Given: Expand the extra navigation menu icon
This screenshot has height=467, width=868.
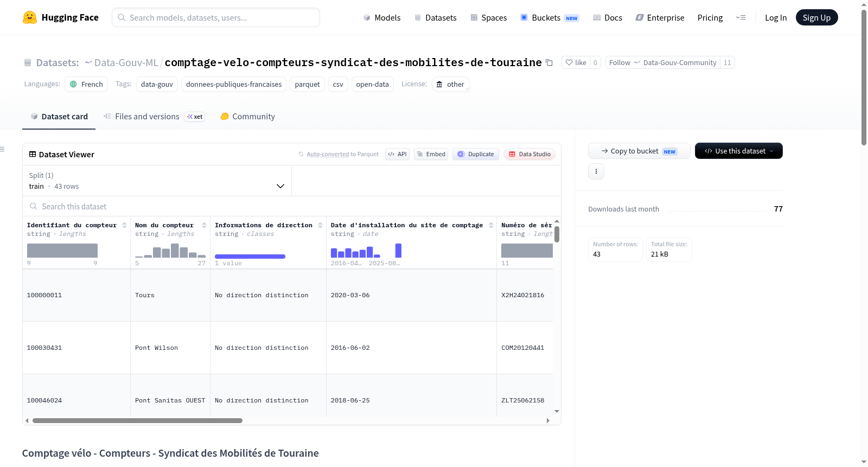Looking at the screenshot, I should tap(741, 17).
